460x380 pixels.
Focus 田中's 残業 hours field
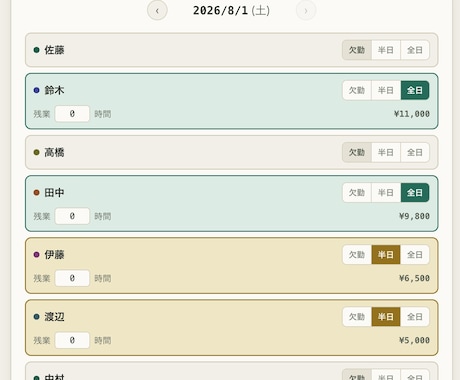coord(72,216)
